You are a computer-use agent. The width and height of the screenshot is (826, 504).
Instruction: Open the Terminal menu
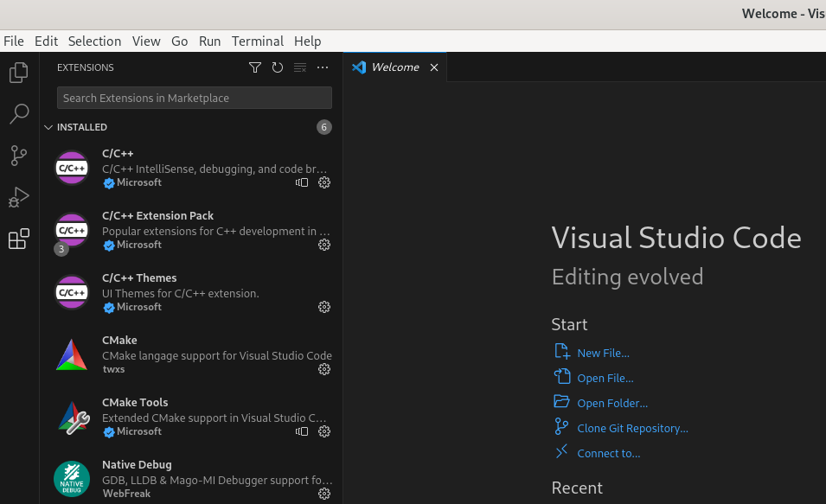pos(257,41)
